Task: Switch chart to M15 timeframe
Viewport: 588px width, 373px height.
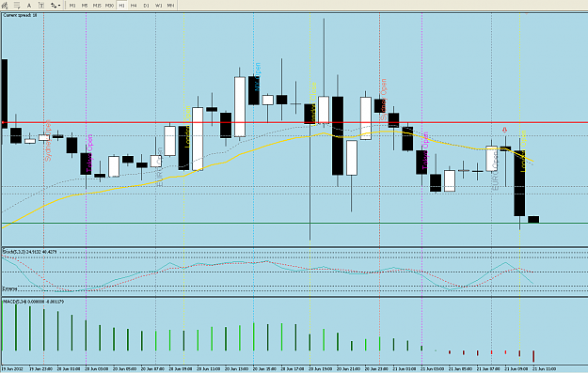Action: click(97, 6)
